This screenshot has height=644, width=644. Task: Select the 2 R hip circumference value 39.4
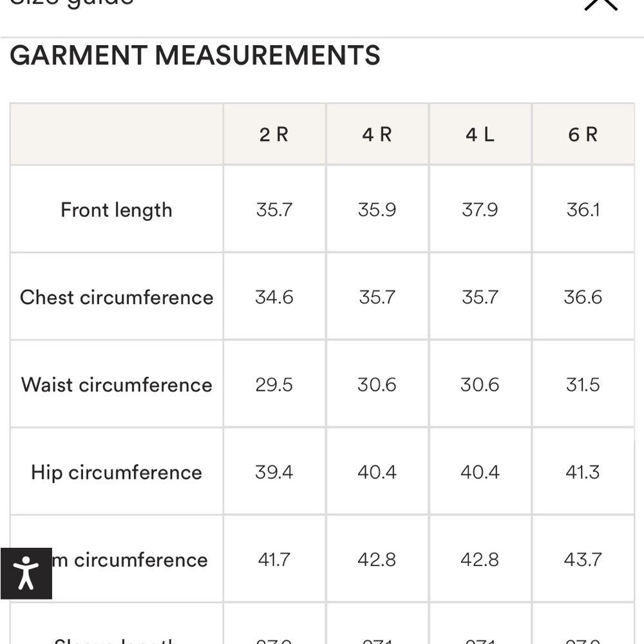pos(274,473)
